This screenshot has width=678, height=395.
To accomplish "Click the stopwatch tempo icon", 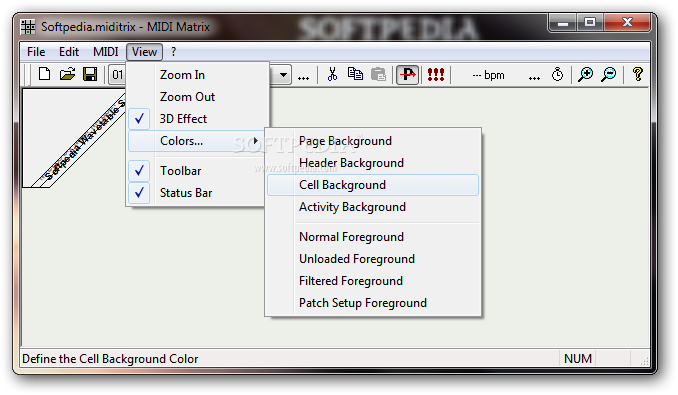I will pyautogui.click(x=557, y=74).
